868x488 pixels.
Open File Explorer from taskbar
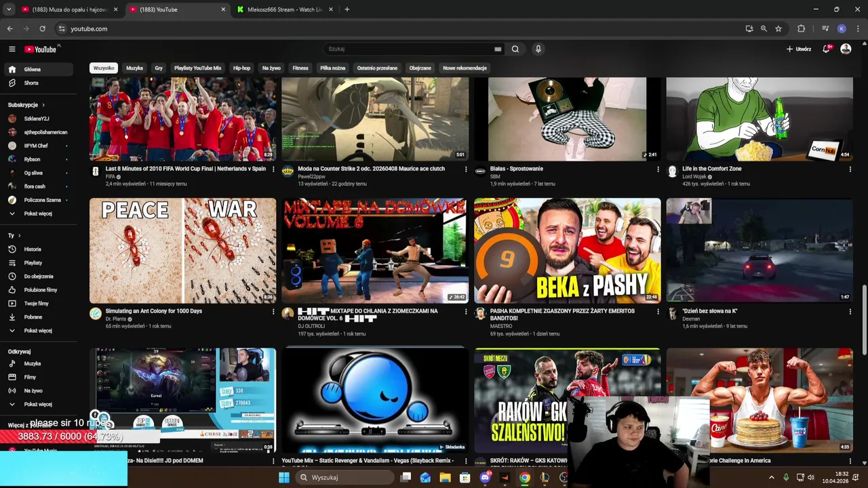pos(445,477)
